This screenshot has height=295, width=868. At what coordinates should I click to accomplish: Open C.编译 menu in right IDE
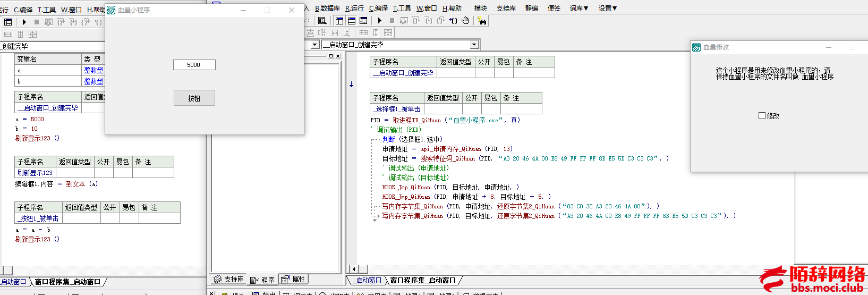(x=378, y=8)
